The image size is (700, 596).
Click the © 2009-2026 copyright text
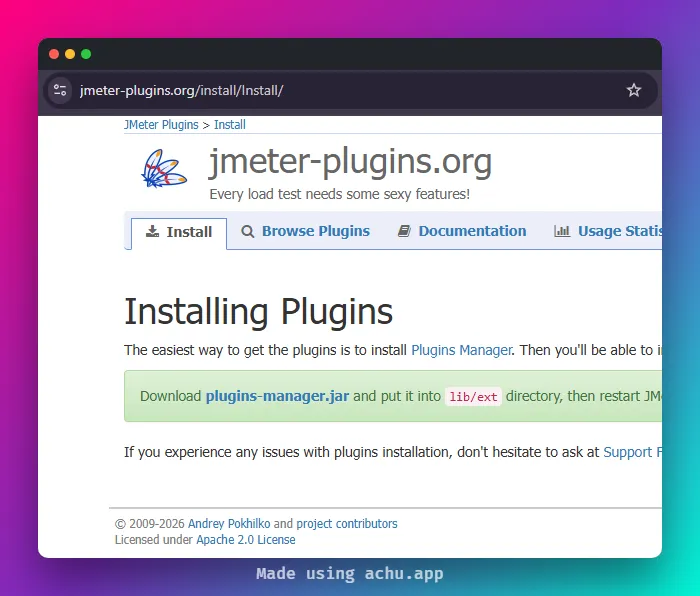(x=149, y=524)
